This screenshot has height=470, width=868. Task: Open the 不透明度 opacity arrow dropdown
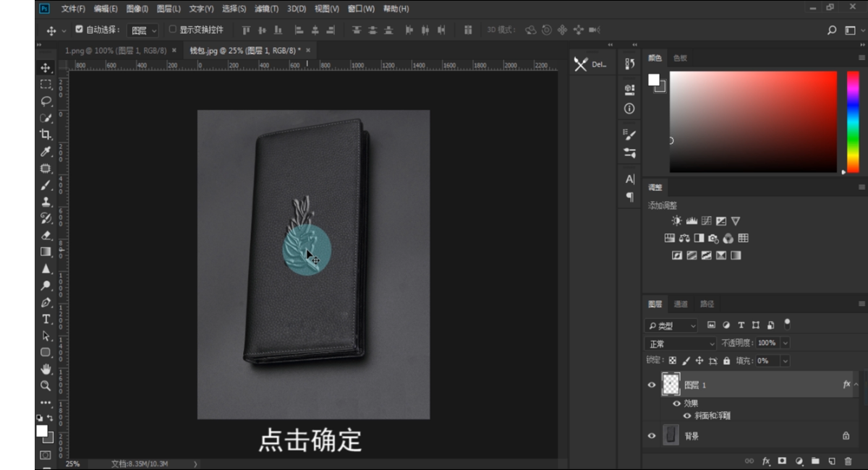coord(786,343)
